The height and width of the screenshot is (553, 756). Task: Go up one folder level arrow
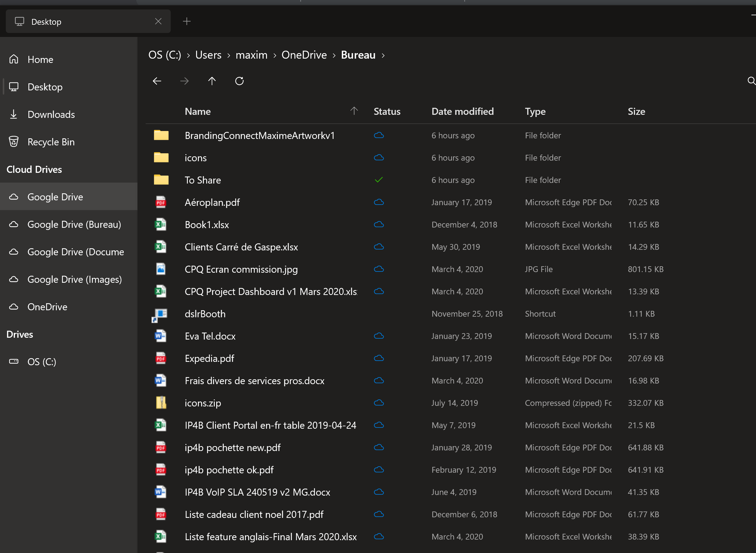coord(212,81)
